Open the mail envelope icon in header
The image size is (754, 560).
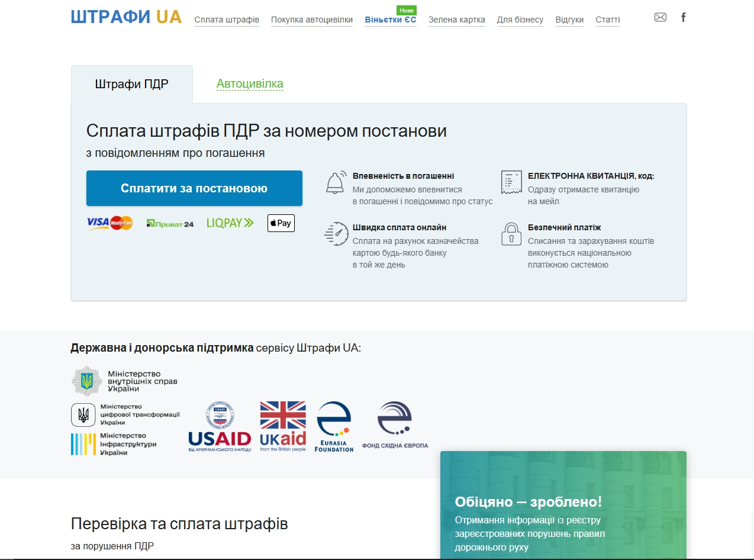pyautogui.click(x=660, y=17)
